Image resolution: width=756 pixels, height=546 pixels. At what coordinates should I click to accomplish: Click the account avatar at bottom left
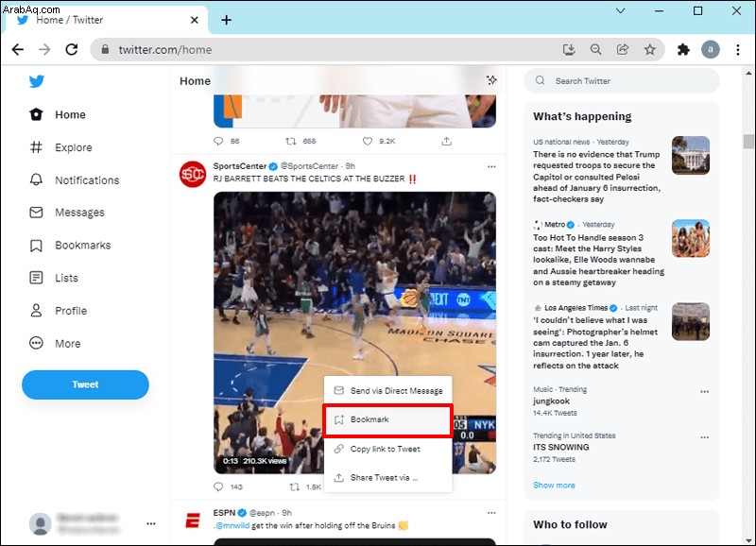[x=40, y=524]
